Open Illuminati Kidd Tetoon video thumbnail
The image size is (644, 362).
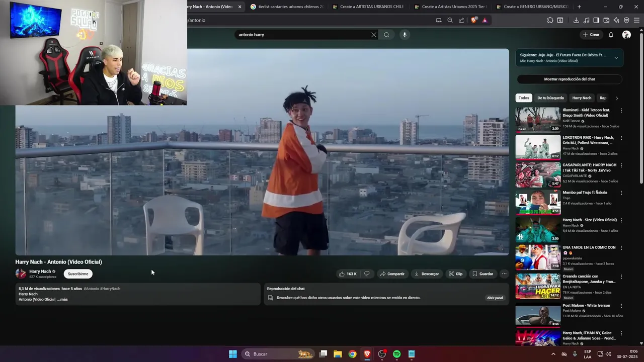pyautogui.click(x=538, y=120)
